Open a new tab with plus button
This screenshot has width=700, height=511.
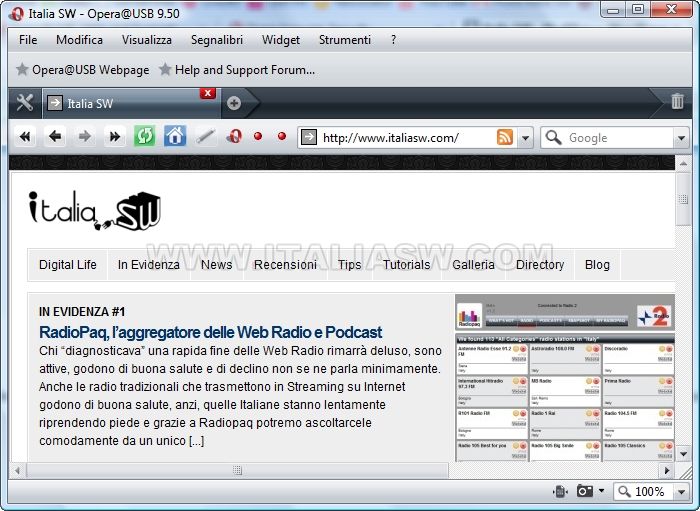click(x=234, y=103)
